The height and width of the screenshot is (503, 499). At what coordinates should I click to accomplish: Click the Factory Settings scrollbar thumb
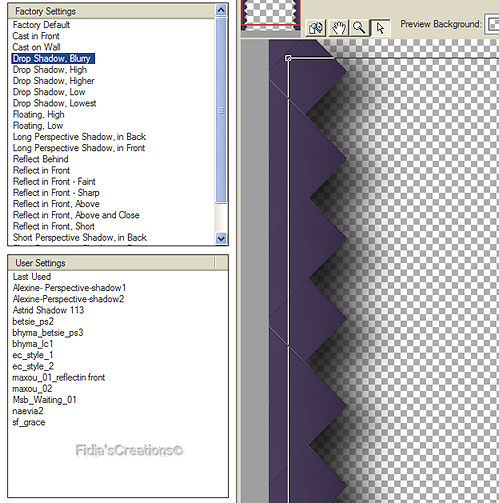pos(221,110)
